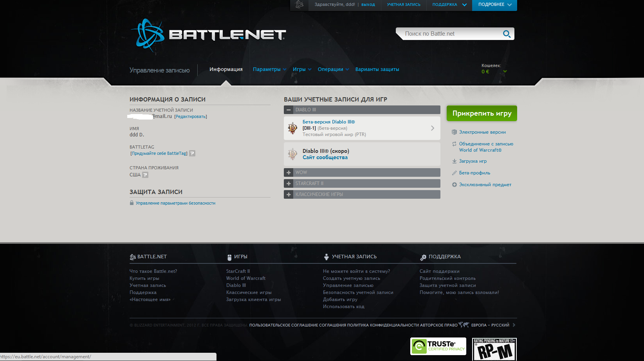644x361 pixels.
Task: Open Управление параметрами безопасности link
Action: coord(175,203)
